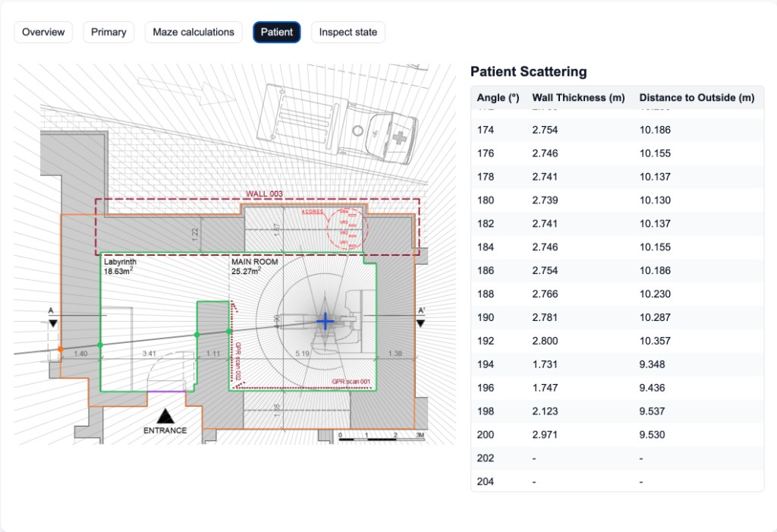777x532 pixels.
Task: Click the Wall Thickness (m) column header
Action: click(578, 98)
